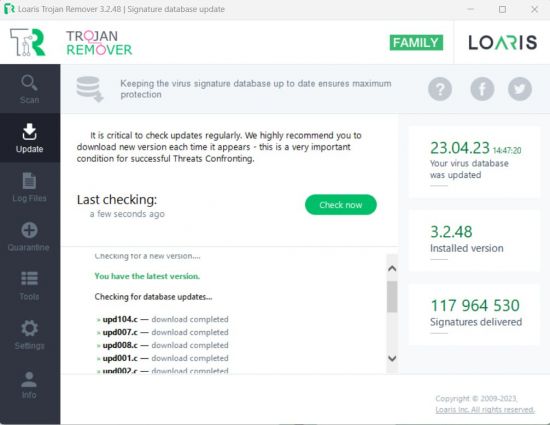
Task: Click the app icon in title bar
Action: click(9, 9)
